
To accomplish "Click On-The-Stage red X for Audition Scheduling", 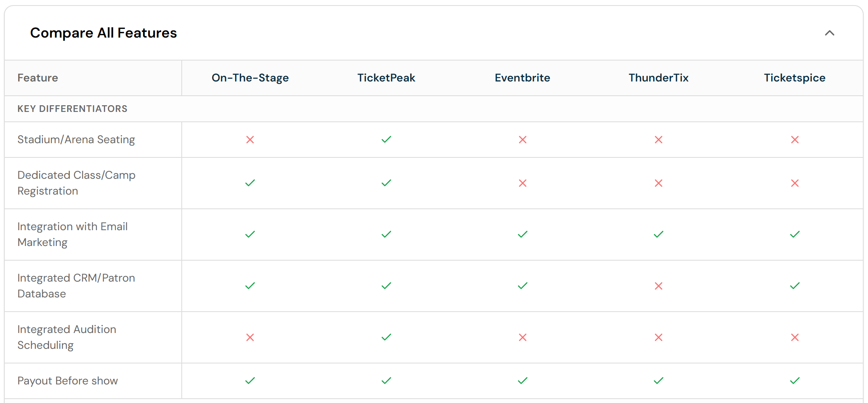I will coord(250,337).
